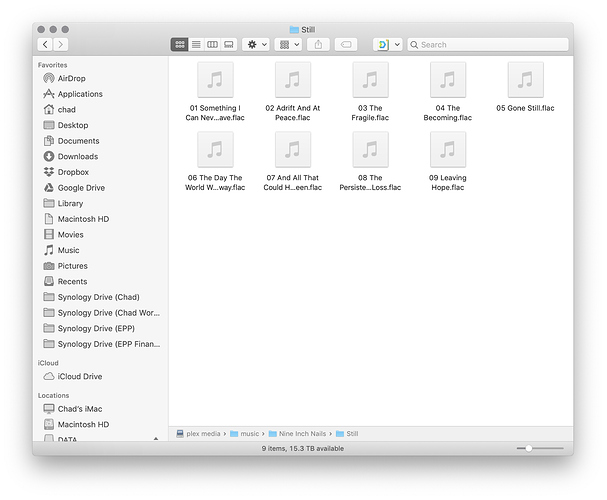Image resolution: width=607 pixels, height=500 pixels.
Task: Select file 06 The Day The World W…way.flac
Action: point(215,162)
